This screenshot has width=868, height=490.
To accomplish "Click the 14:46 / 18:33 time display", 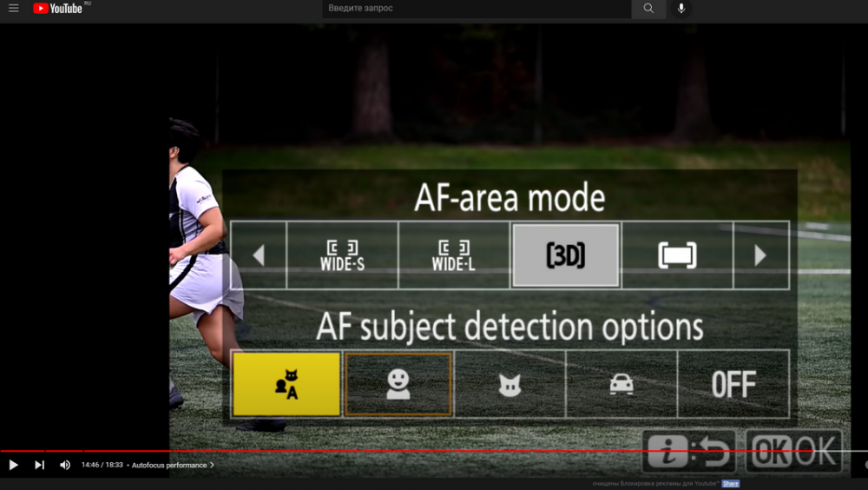I will [102, 465].
